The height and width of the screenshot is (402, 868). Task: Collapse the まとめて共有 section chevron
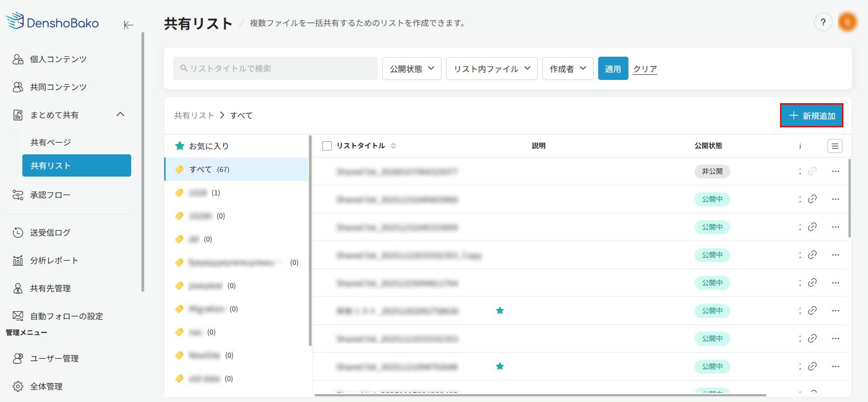120,114
